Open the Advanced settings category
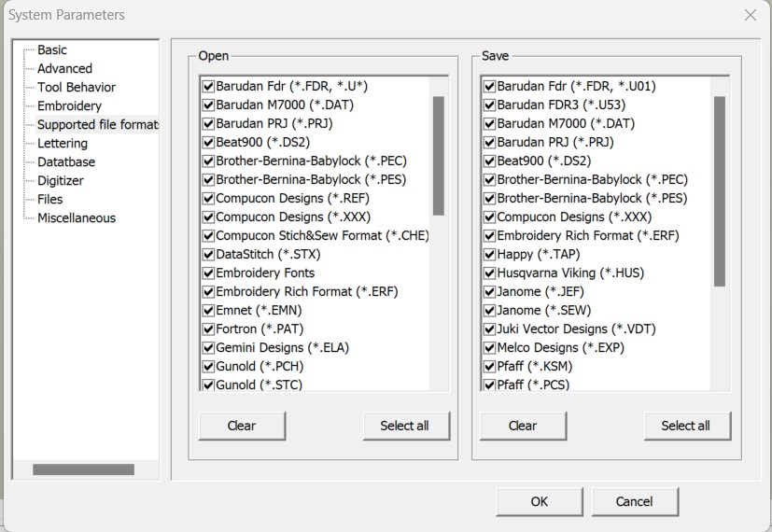The image size is (772, 532). point(64,68)
